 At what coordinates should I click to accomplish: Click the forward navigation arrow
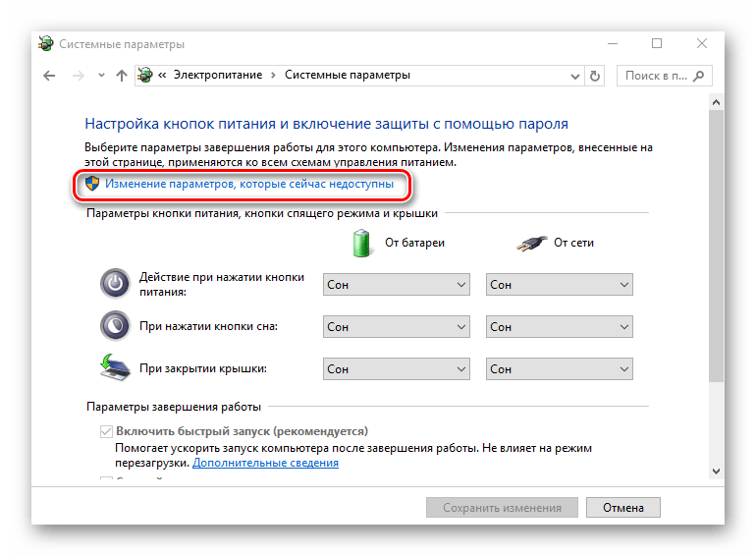pos(79,76)
